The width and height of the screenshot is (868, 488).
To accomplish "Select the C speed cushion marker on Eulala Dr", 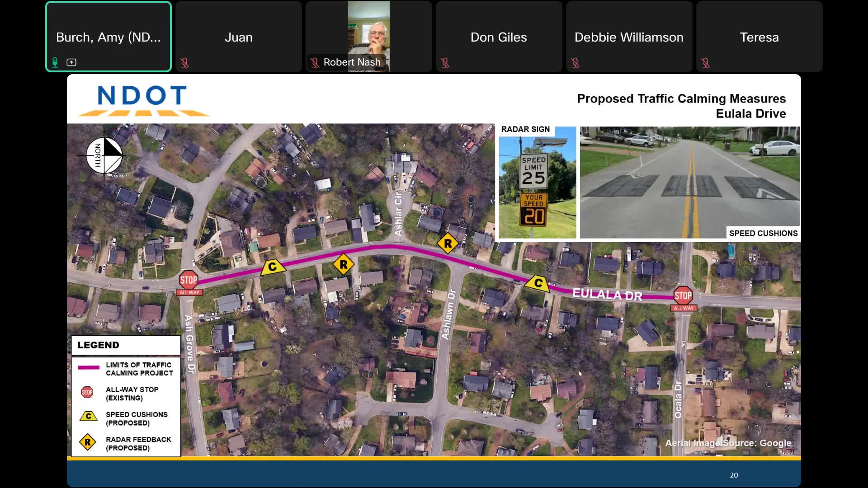I will coord(538,284).
